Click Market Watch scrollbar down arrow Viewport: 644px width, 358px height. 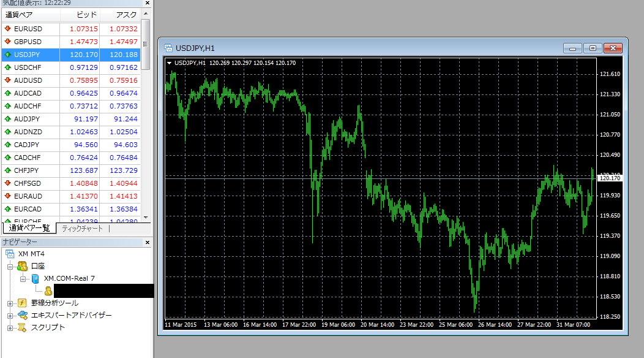[146, 217]
